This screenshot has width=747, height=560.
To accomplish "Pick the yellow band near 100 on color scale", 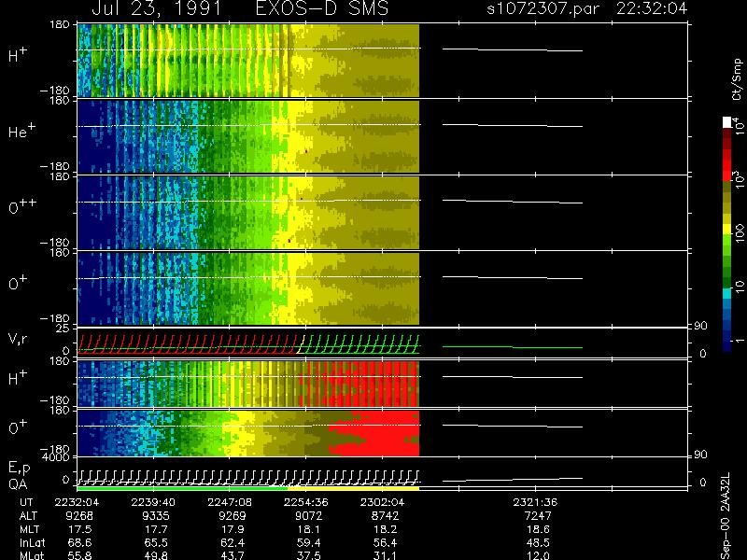I will [x=727, y=230].
